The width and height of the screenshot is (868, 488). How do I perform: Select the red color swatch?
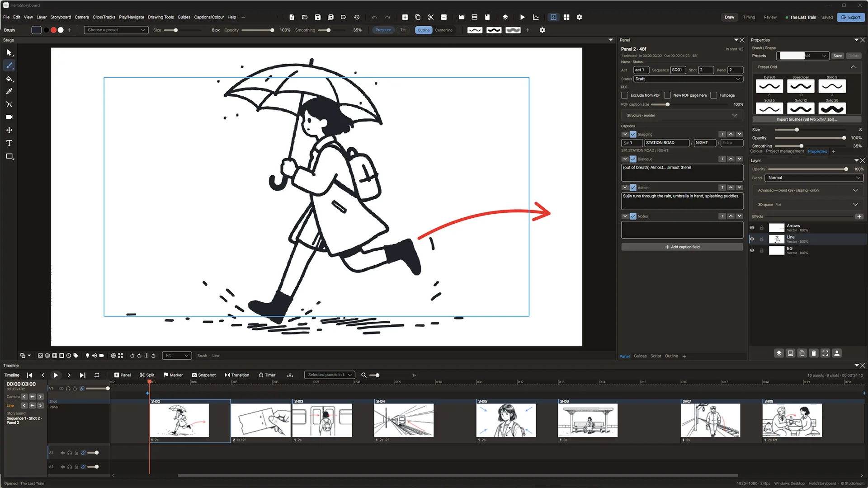(53, 30)
